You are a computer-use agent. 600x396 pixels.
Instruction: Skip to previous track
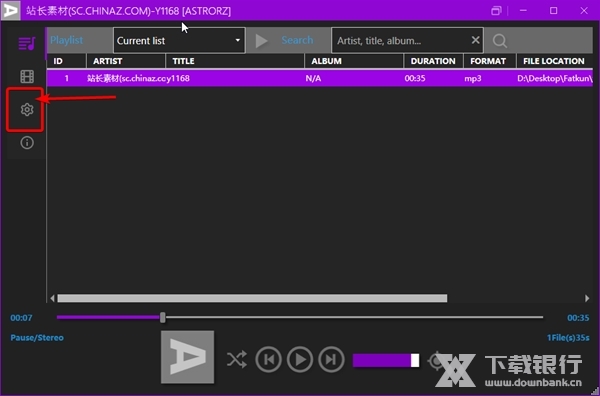pyautogui.click(x=269, y=359)
